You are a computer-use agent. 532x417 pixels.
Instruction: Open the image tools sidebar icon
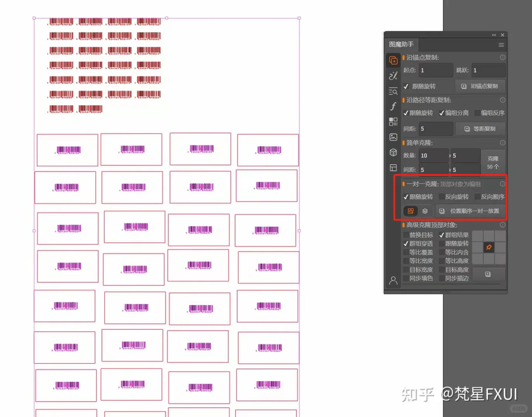(x=393, y=137)
